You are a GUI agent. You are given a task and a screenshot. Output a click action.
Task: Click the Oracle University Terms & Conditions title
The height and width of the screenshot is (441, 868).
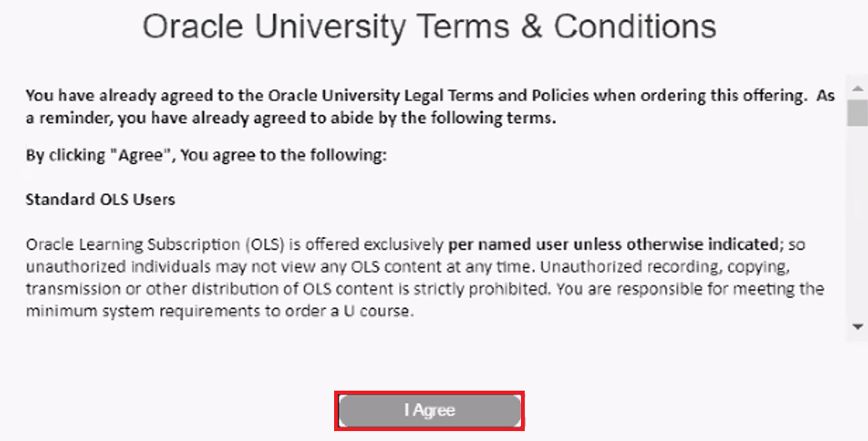click(429, 27)
